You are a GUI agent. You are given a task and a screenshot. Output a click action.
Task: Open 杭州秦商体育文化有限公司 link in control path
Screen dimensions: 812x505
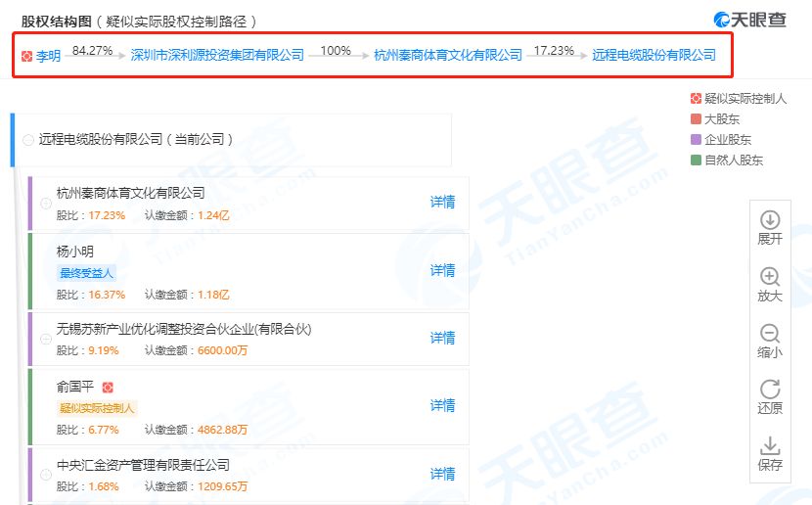(x=448, y=55)
